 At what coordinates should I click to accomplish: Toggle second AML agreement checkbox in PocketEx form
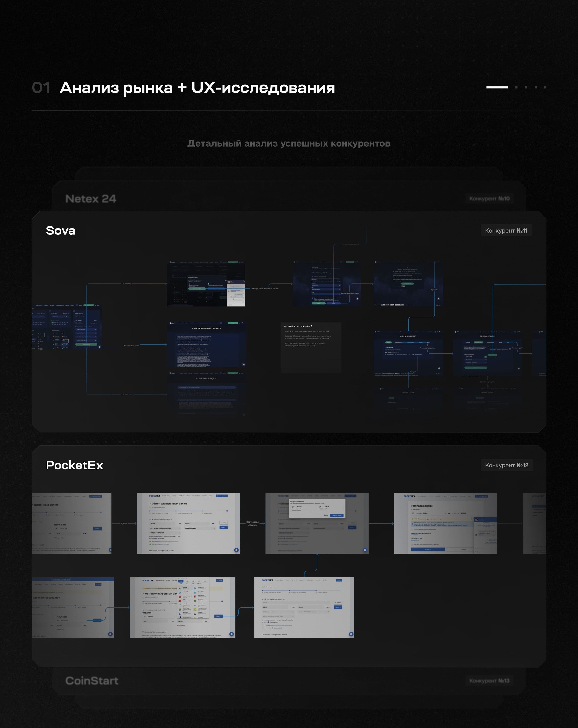click(x=150, y=544)
